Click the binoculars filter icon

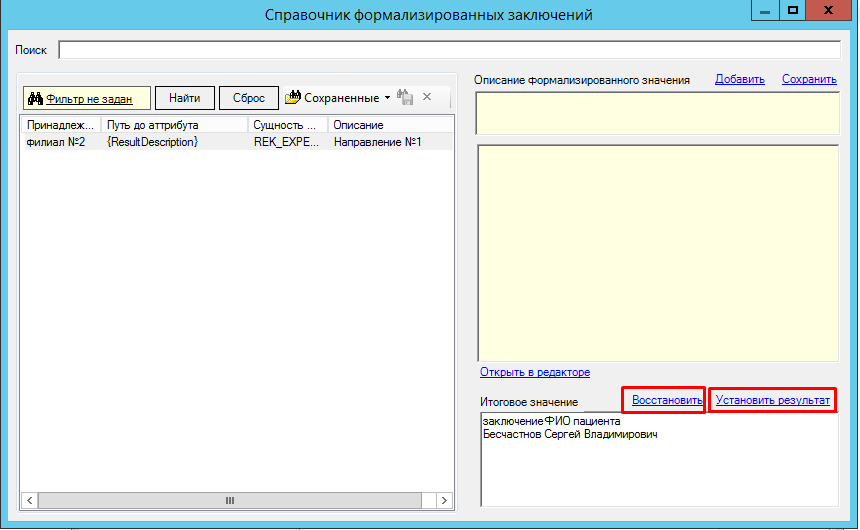click(x=34, y=98)
